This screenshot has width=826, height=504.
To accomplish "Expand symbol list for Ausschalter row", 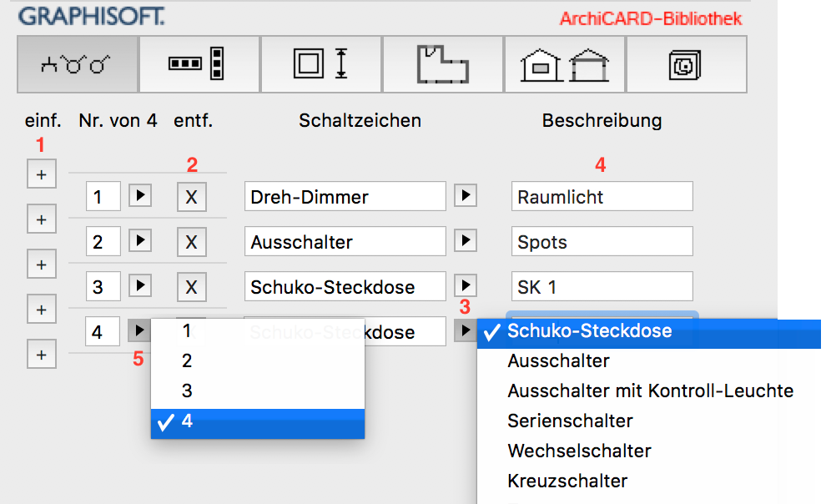I will point(465,242).
